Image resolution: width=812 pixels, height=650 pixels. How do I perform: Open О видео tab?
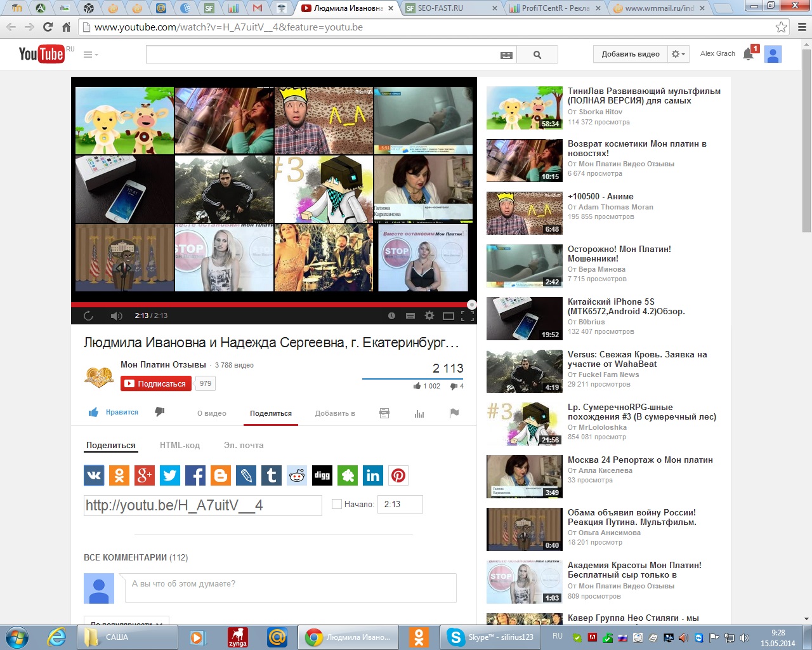tap(212, 413)
